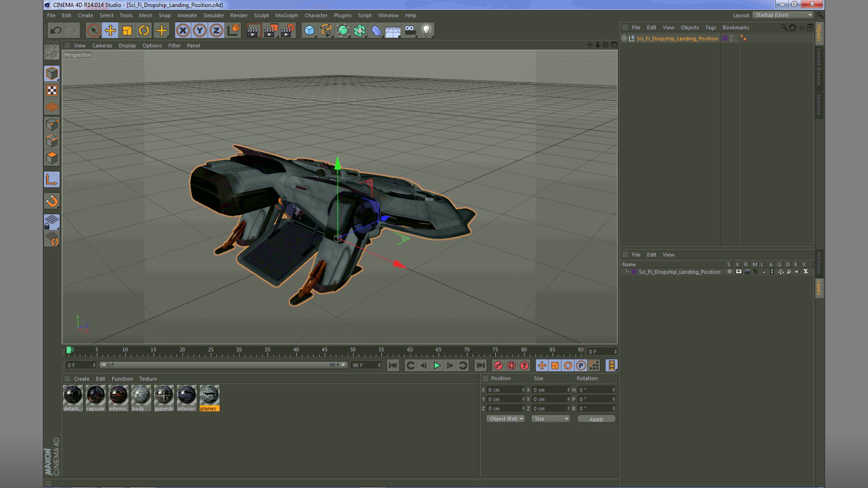Add a Cube primitive object
Viewport: 868px width, 488px height.
click(309, 30)
